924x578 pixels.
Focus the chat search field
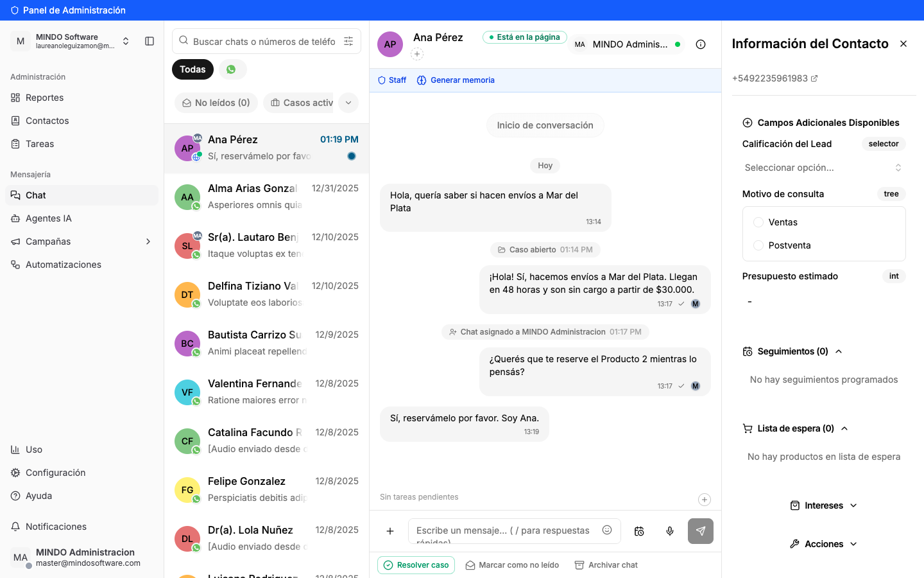pyautogui.click(x=264, y=41)
